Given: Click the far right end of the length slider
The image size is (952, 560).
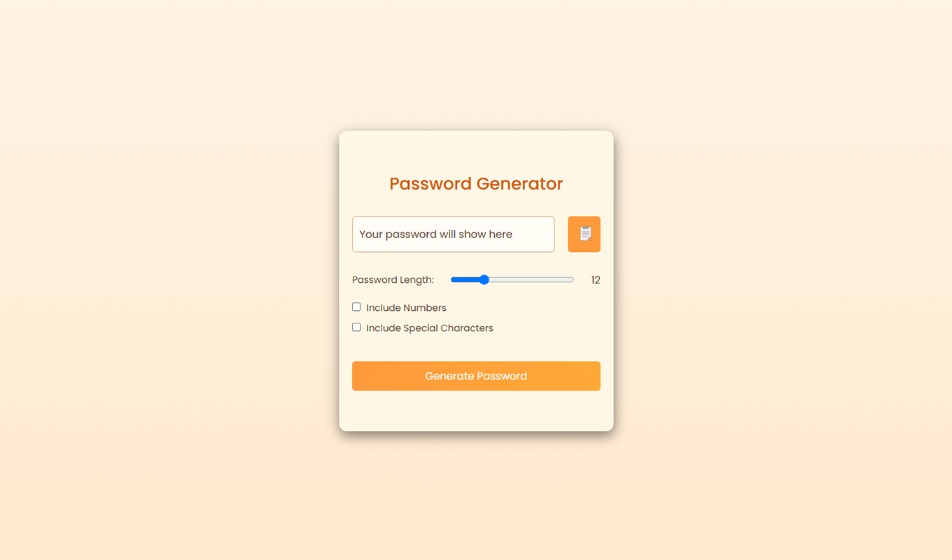Looking at the screenshot, I should click(571, 279).
